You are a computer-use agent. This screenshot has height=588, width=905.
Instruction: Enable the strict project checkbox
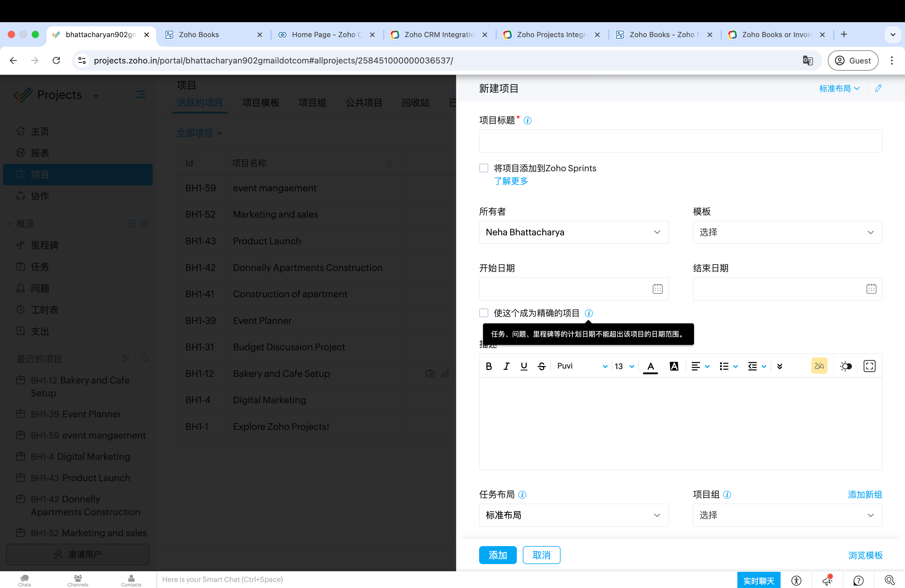click(x=484, y=313)
